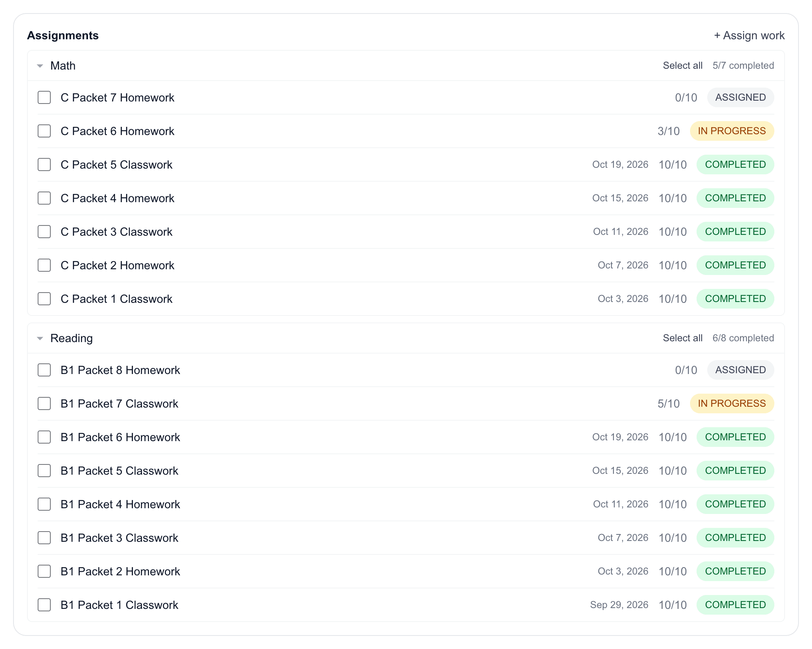Open the C Packet 5 Classwork assignment

(x=117, y=165)
